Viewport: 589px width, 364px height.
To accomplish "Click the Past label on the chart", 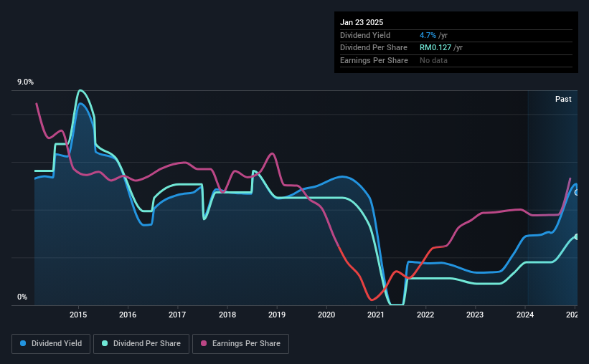I will pyautogui.click(x=563, y=99).
